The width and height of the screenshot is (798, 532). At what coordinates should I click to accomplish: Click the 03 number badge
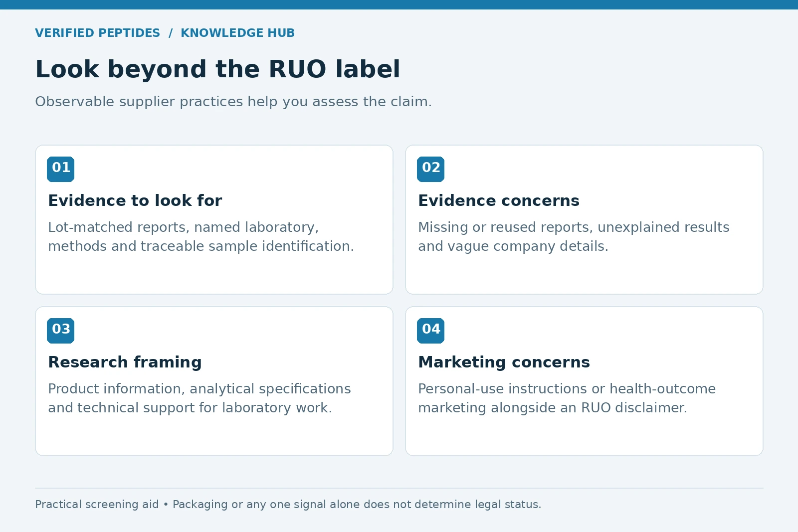pyautogui.click(x=61, y=331)
